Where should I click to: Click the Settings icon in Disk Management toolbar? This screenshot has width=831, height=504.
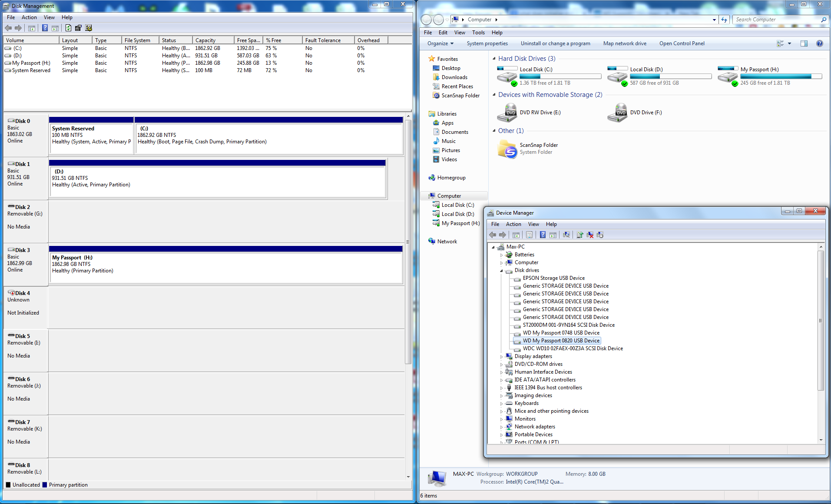point(89,28)
